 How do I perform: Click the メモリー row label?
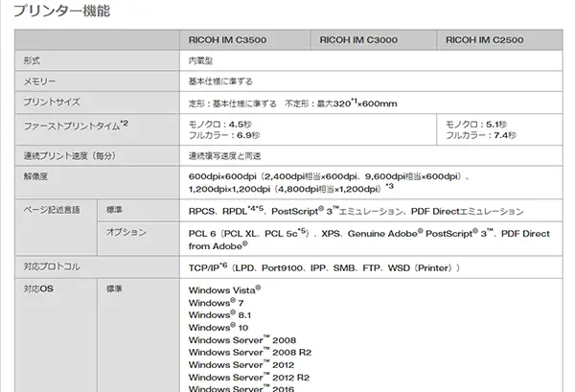click(x=39, y=81)
